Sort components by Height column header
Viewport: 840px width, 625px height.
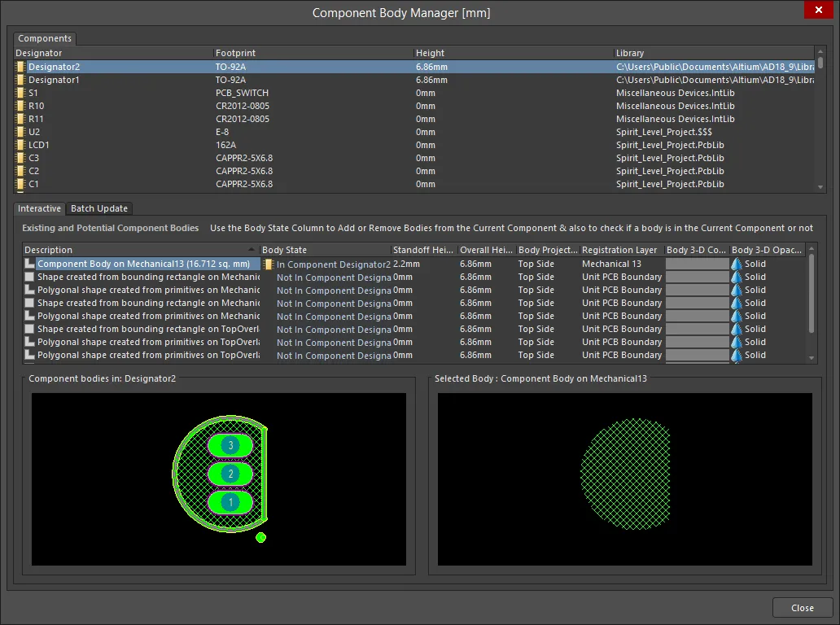click(514, 53)
